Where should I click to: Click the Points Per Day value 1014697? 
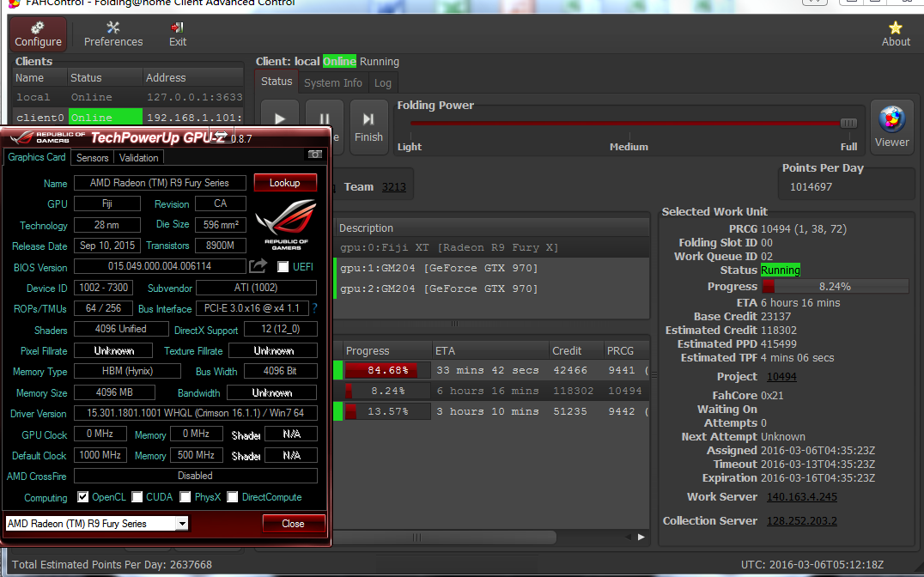[x=812, y=187]
